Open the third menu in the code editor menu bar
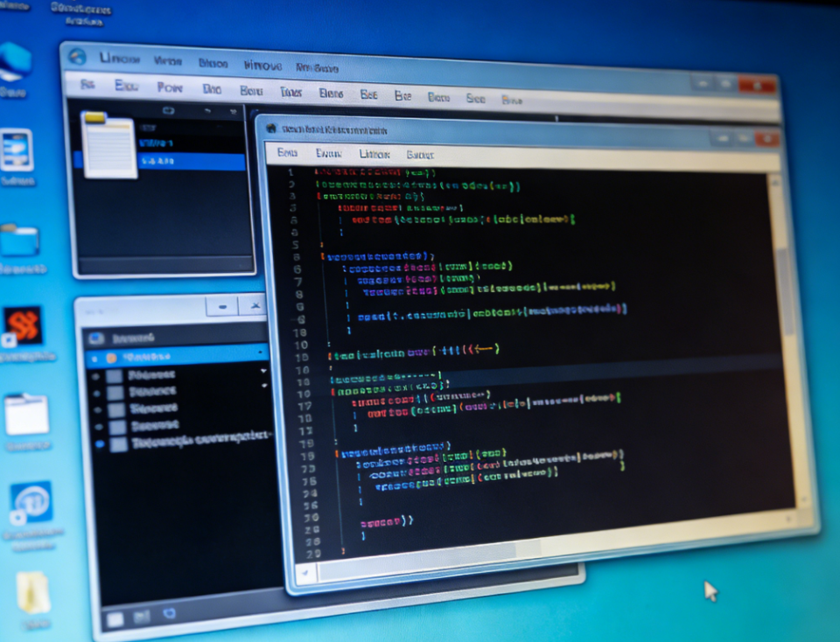The width and height of the screenshot is (840, 642). (x=374, y=154)
